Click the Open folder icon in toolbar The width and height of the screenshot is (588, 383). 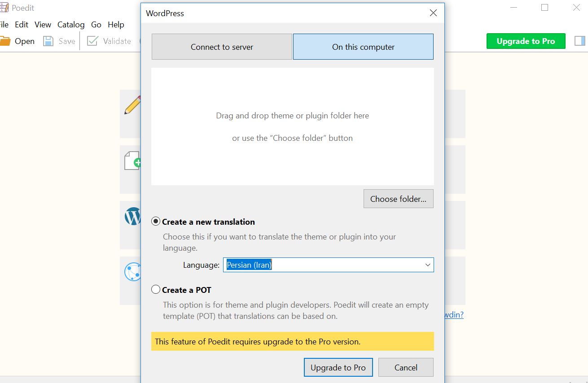point(4,41)
